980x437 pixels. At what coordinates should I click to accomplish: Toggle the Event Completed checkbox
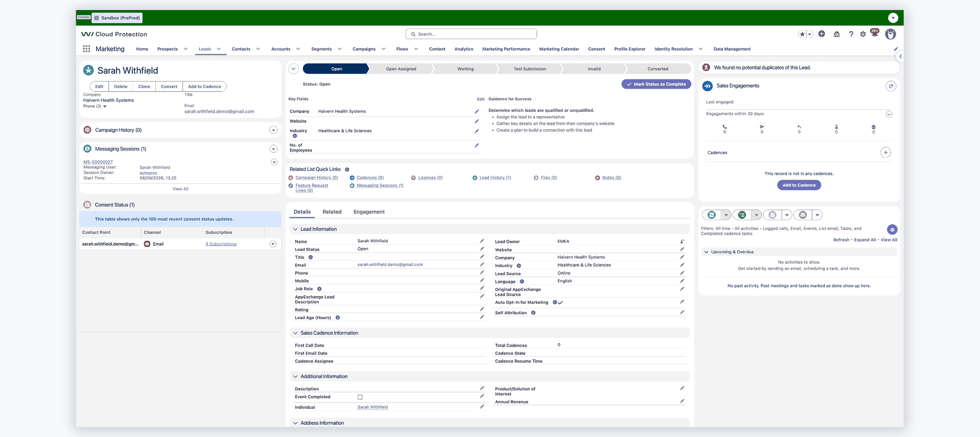point(360,397)
